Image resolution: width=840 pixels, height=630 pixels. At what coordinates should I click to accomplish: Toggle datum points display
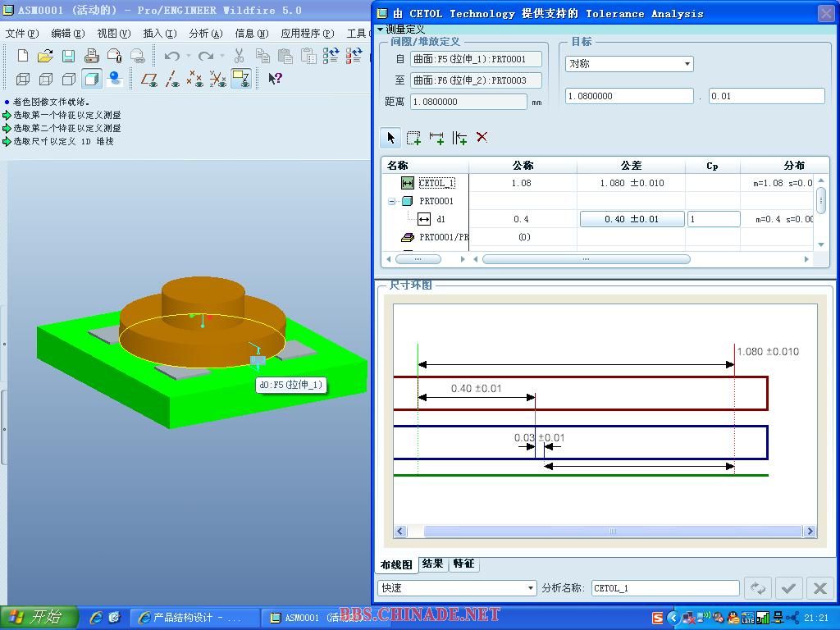coord(195,80)
